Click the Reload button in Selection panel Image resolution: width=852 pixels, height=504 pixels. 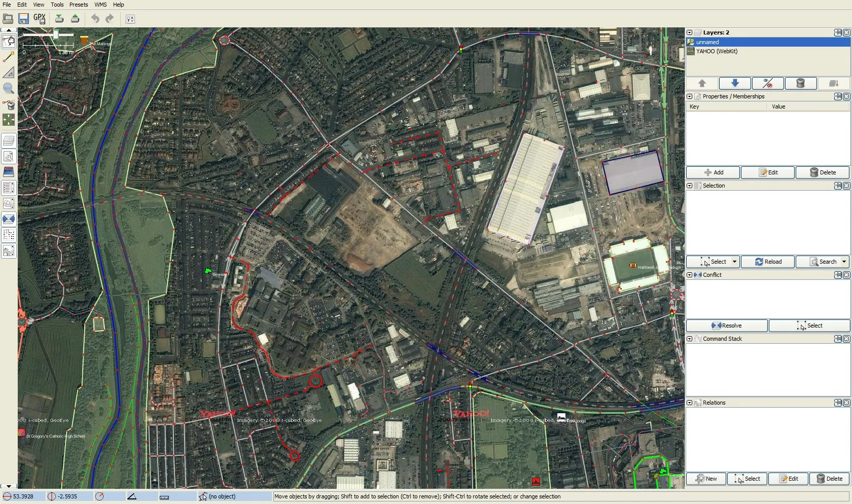pos(768,262)
